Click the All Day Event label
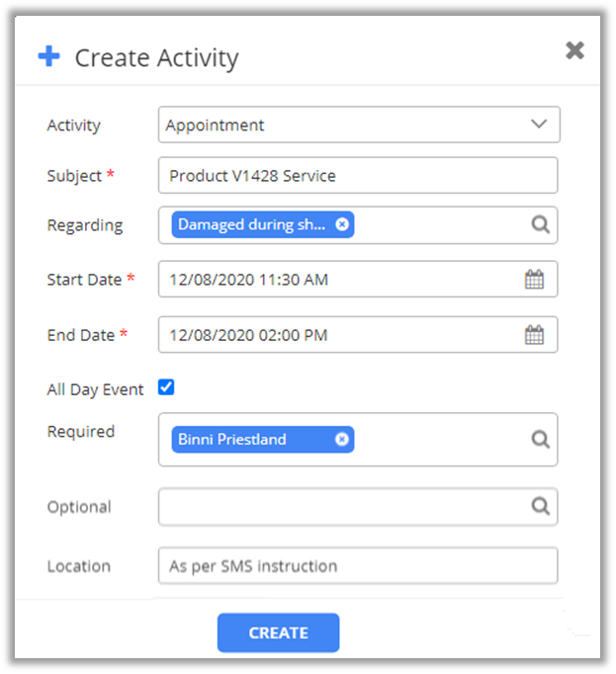Image resolution: width=616 pixels, height=674 pixels. tap(95, 389)
